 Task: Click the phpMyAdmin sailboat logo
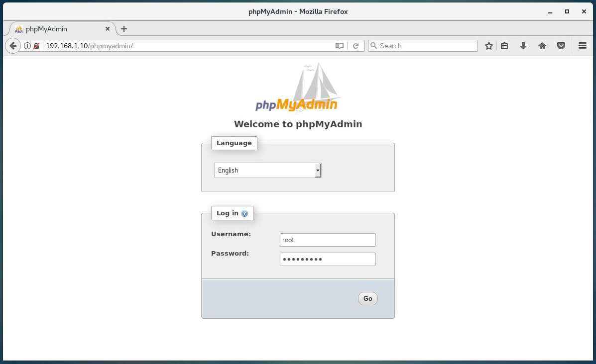(x=298, y=88)
